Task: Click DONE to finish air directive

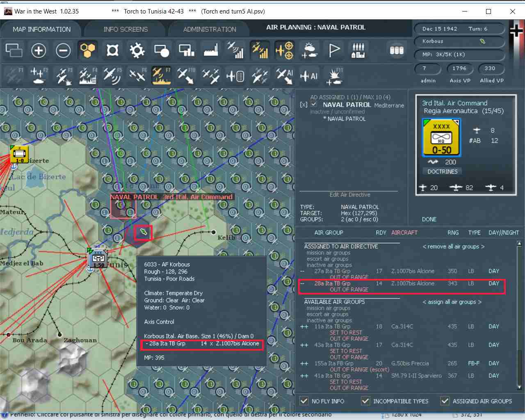Action: (429, 219)
